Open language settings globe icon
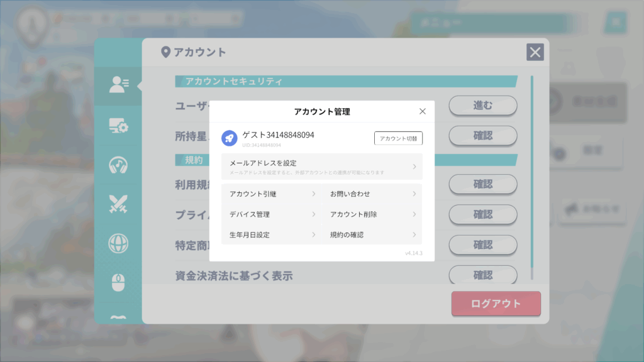Viewport: 644px width, 362px height. [118, 243]
